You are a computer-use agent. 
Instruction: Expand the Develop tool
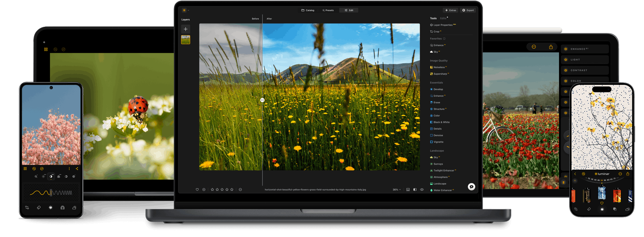436,89
